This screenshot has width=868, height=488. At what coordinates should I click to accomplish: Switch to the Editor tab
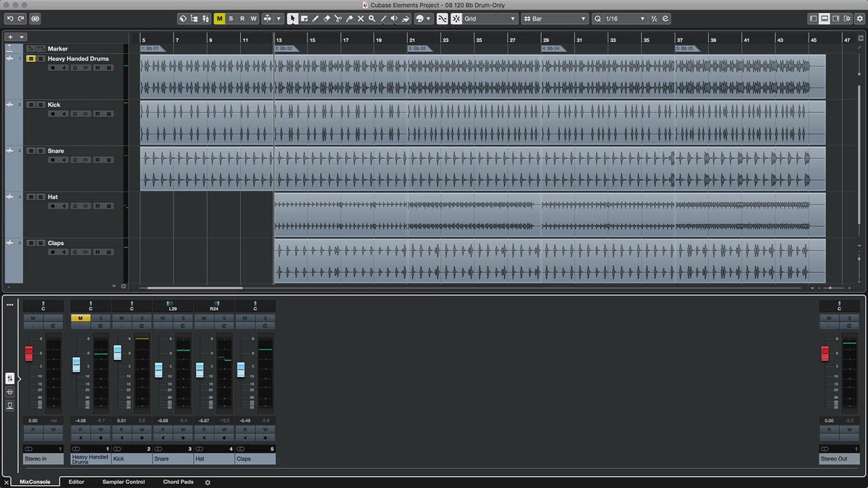click(x=77, y=482)
